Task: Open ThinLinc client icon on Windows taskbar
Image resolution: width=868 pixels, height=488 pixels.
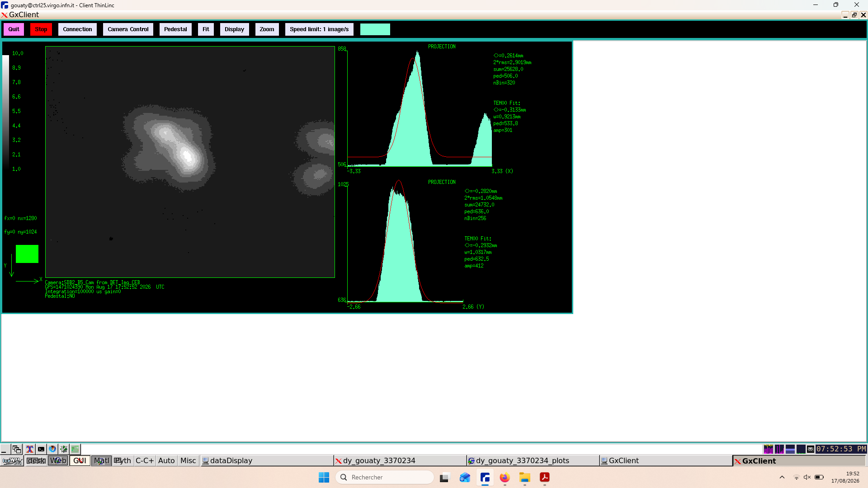Action: [x=485, y=477]
